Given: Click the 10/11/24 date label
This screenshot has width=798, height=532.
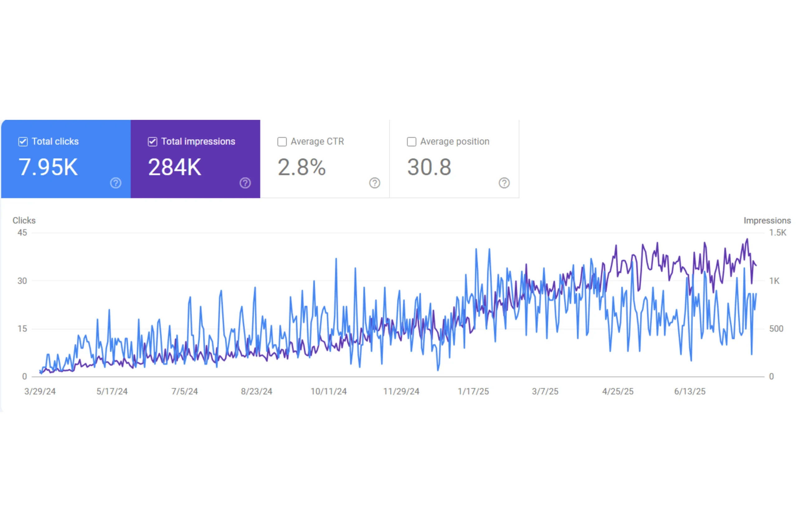Looking at the screenshot, I should coord(329,391).
